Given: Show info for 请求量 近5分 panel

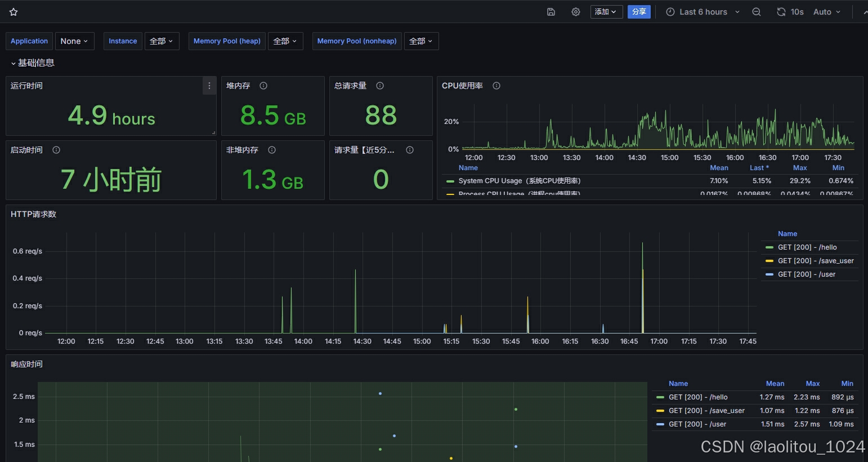Looking at the screenshot, I should pos(410,150).
